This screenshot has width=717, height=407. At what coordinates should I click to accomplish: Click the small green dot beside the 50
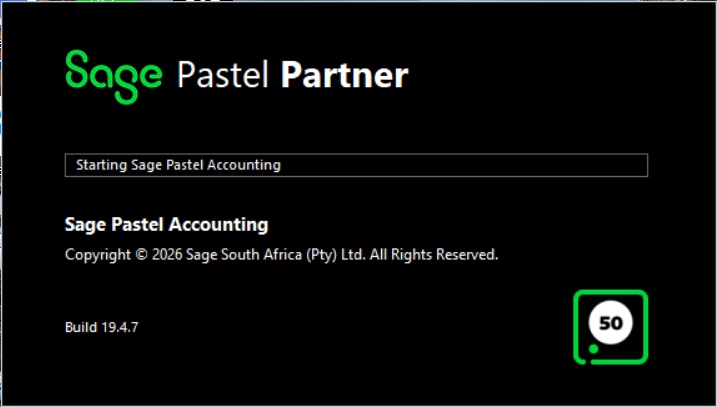593,349
